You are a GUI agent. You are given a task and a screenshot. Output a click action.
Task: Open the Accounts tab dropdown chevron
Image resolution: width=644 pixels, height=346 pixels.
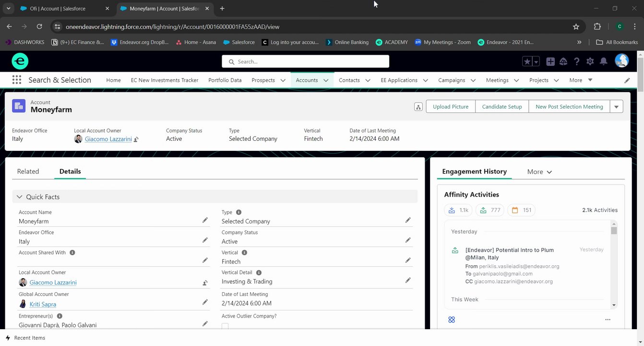pos(326,80)
